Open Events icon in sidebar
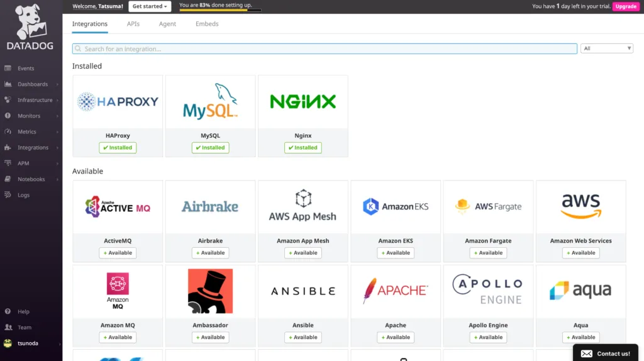The height and width of the screenshot is (361, 644). pyautogui.click(x=8, y=68)
